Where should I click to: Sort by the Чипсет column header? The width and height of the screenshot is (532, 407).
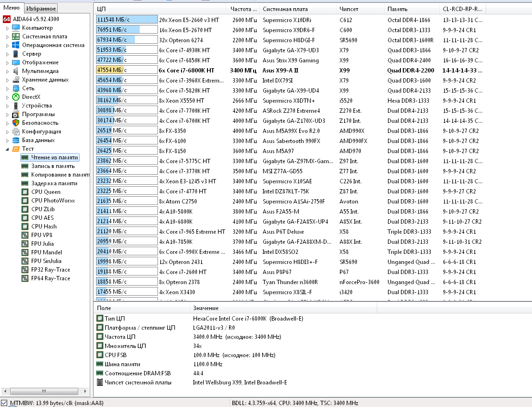click(361, 9)
